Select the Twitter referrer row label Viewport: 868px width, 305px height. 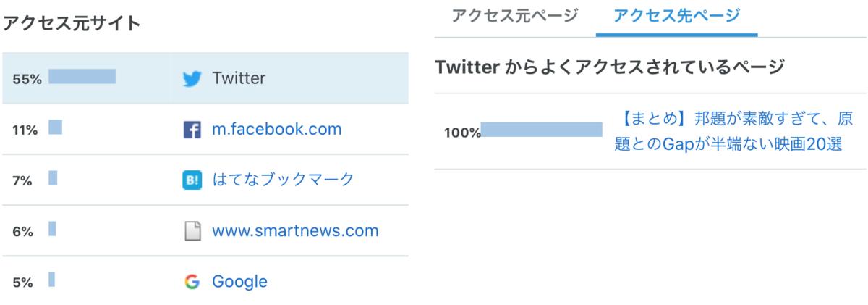click(239, 78)
